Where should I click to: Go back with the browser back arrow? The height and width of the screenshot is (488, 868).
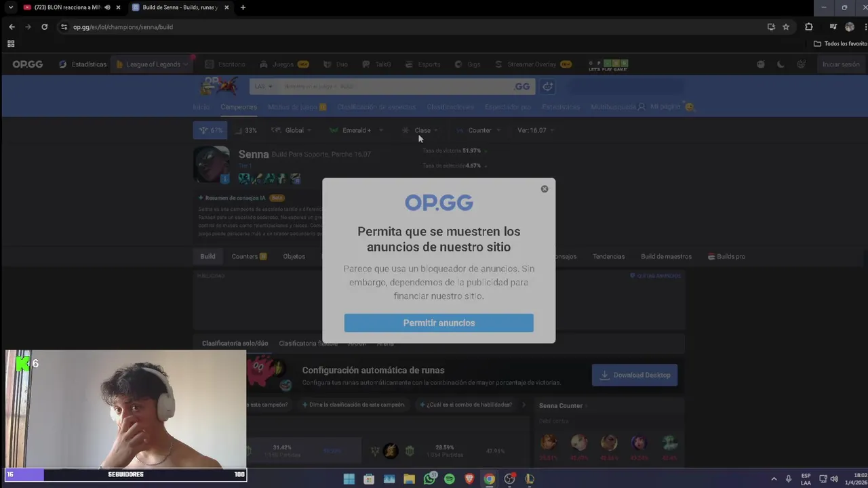[12, 27]
